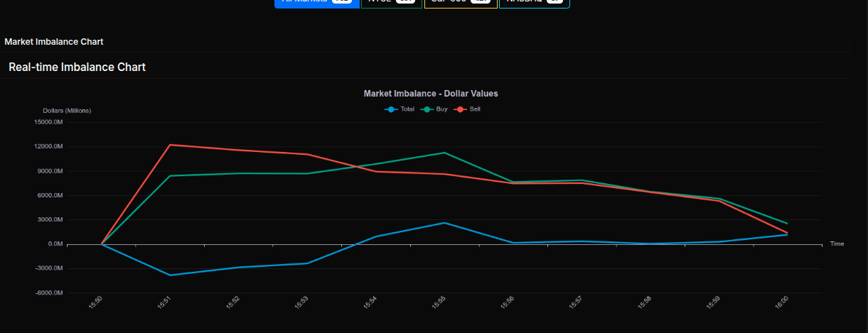Click the red Sell line point at 15:53
Screen dimensions: 868x333
(x=307, y=154)
